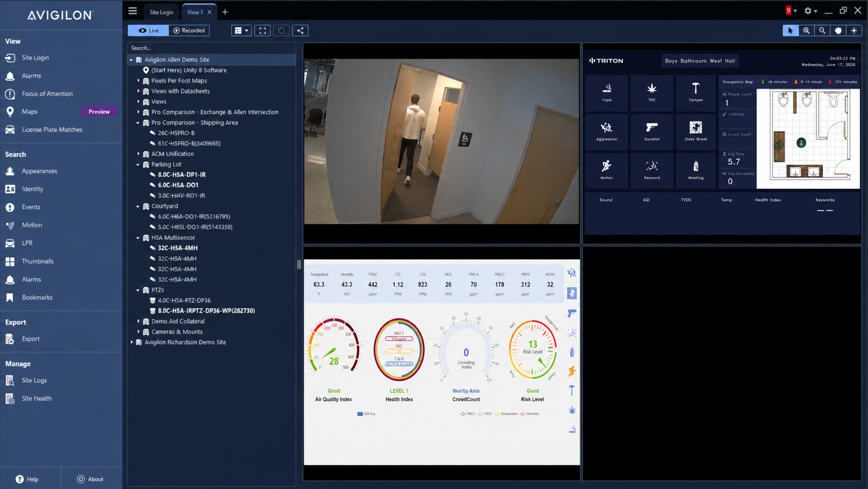Click the Masking sensor tile
The image size is (868, 489).
tap(696, 170)
